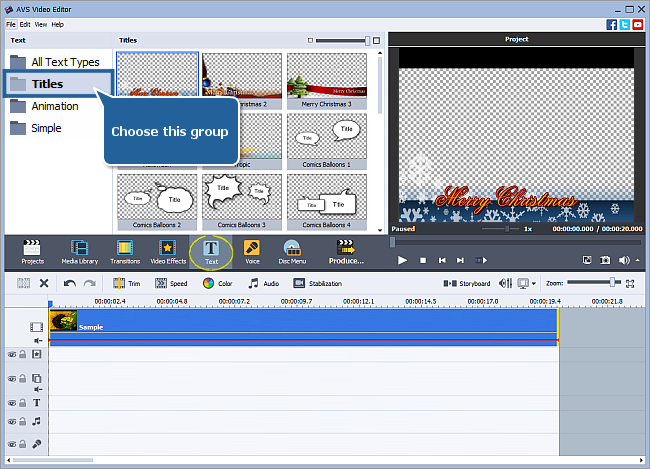Image resolution: width=650 pixels, height=469 pixels.
Task: Go to previous frame
Action: pos(442,260)
